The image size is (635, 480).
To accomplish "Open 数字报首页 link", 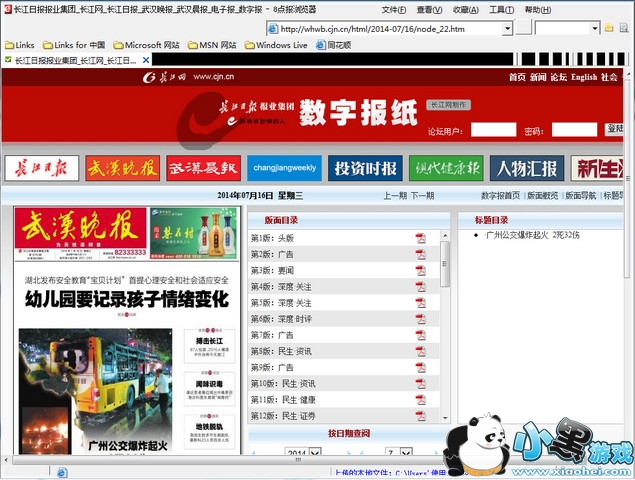I will click(501, 196).
